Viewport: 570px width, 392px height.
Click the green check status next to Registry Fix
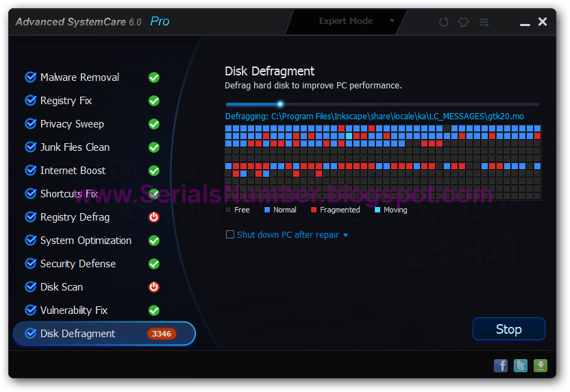coord(153,101)
